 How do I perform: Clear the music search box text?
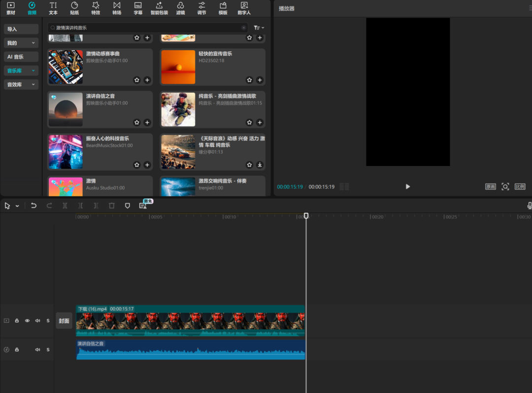pyautogui.click(x=244, y=28)
